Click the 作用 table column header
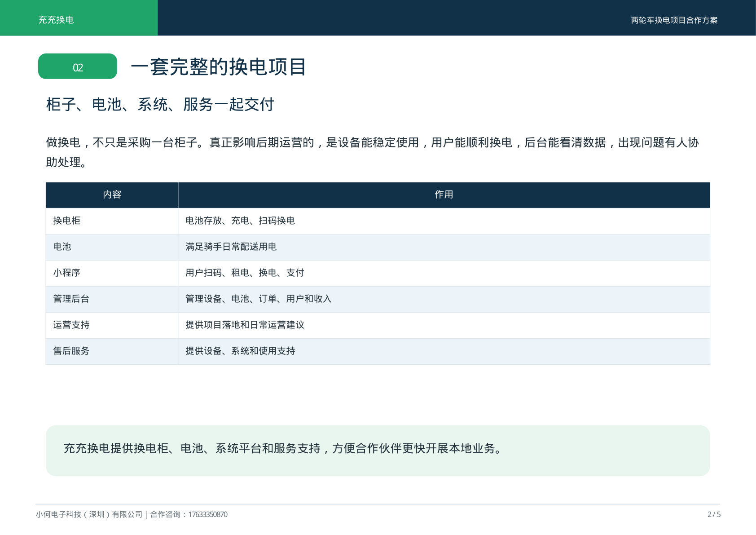The image size is (756, 535). (x=444, y=195)
